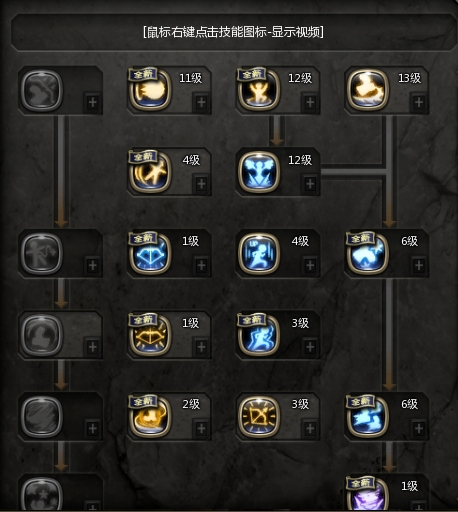Select the level 13 golden horse skill icon
The height and width of the screenshot is (512, 458).
[x=368, y=89]
